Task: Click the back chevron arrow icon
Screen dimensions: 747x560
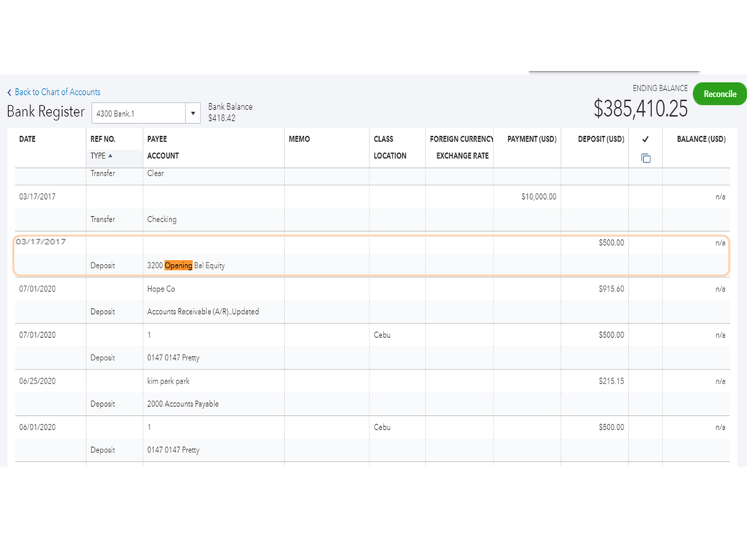Action: pyautogui.click(x=9, y=93)
